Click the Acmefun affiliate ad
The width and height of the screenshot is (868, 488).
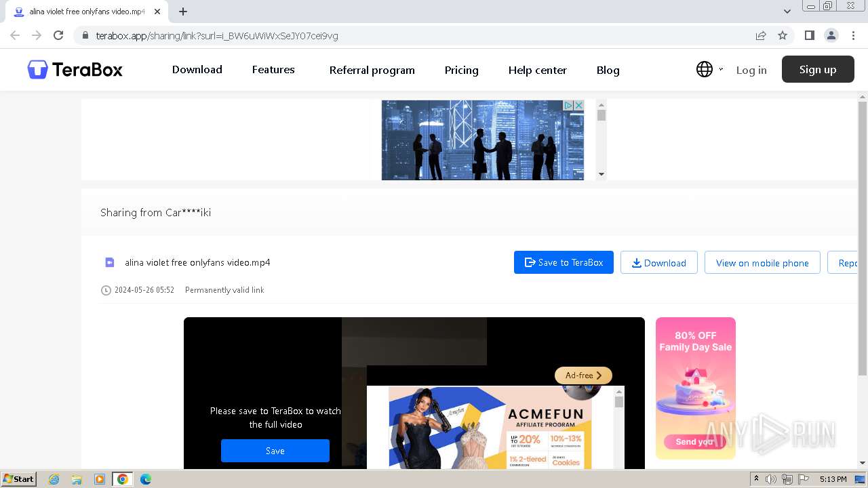click(x=490, y=428)
